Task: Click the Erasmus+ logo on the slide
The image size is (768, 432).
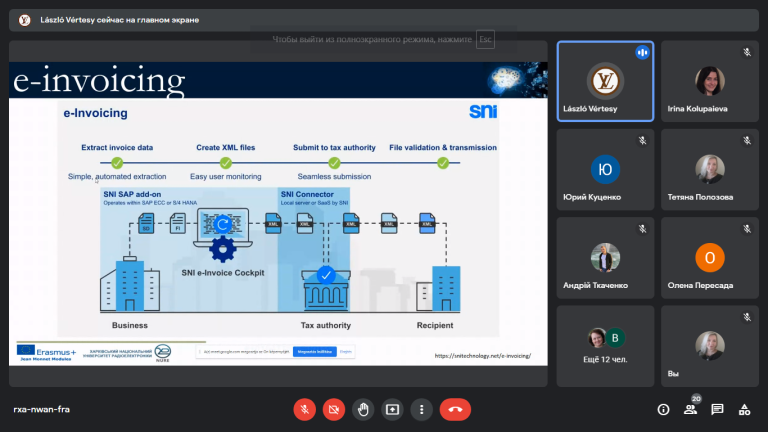Action: [47, 352]
